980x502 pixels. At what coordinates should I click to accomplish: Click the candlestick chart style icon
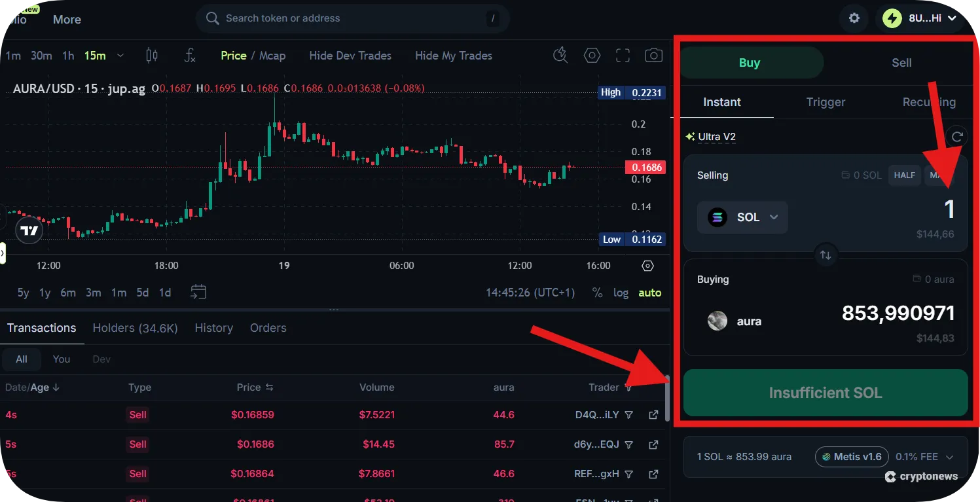coord(152,56)
